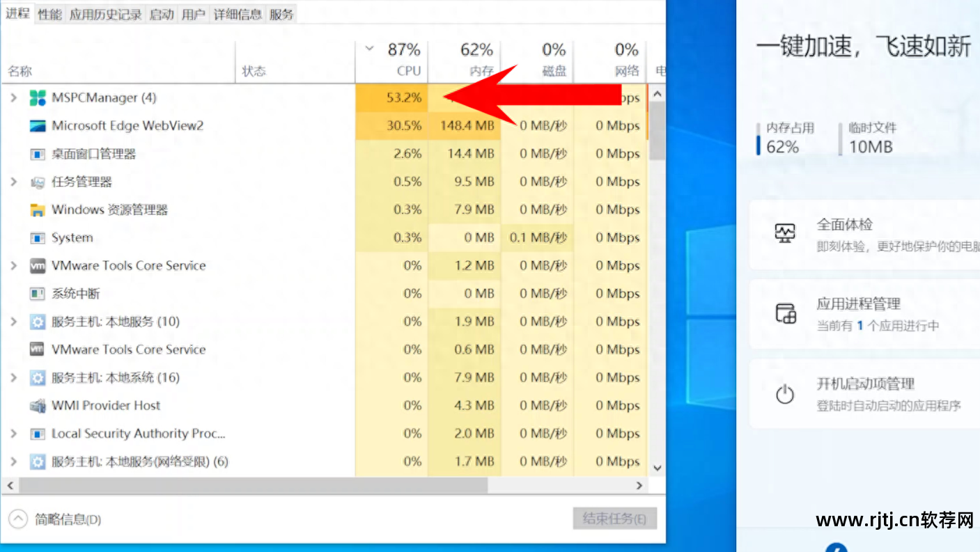Select the 系统中断 row name

click(x=76, y=294)
